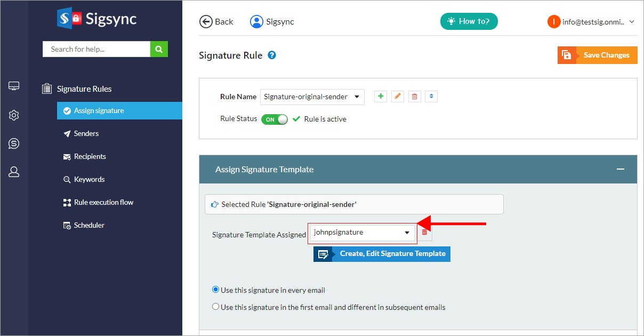Open the Rule Name dropdown
This screenshot has width=644, height=336.
pos(312,97)
